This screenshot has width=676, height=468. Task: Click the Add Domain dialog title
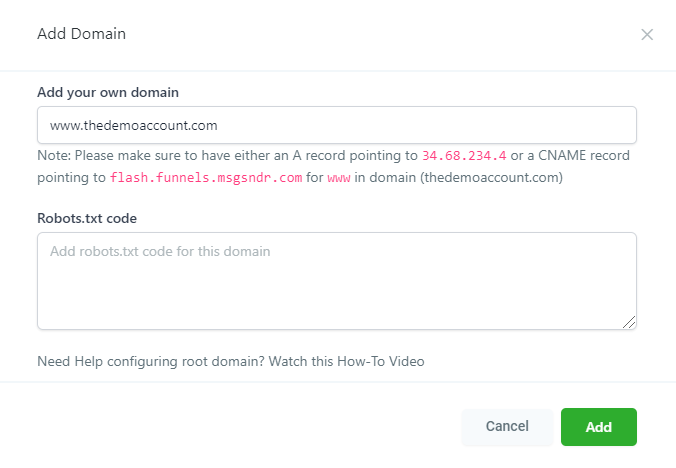tap(81, 34)
